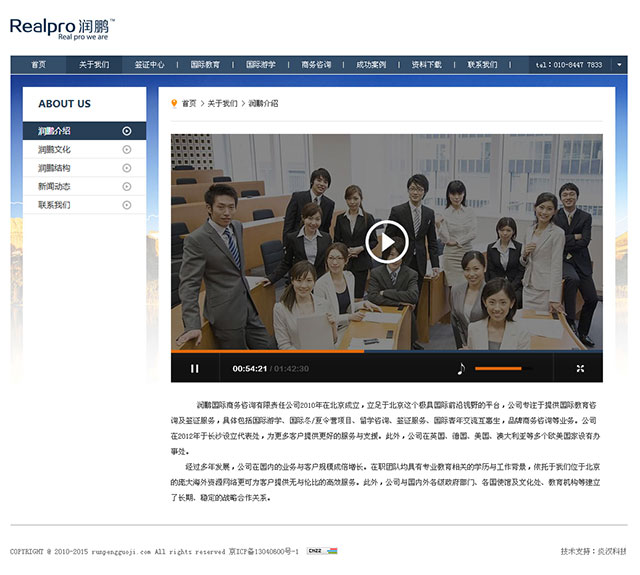Click the Realpro 润鹏 logo

pos(62,27)
